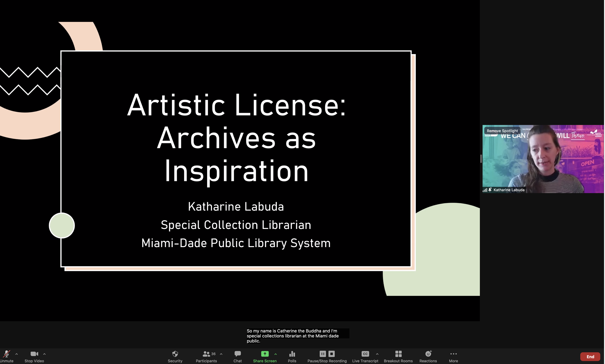Expand the Live Transcript options arrow
The height and width of the screenshot is (364, 605).
click(x=377, y=354)
